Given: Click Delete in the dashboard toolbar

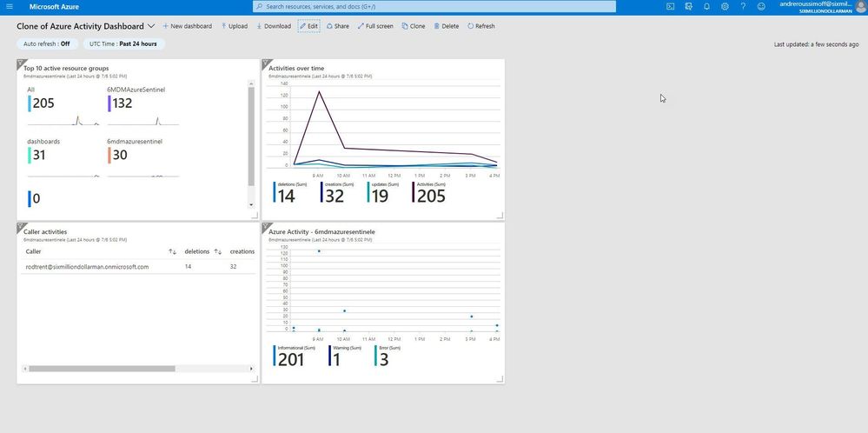Looking at the screenshot, I should pos(447,26).
